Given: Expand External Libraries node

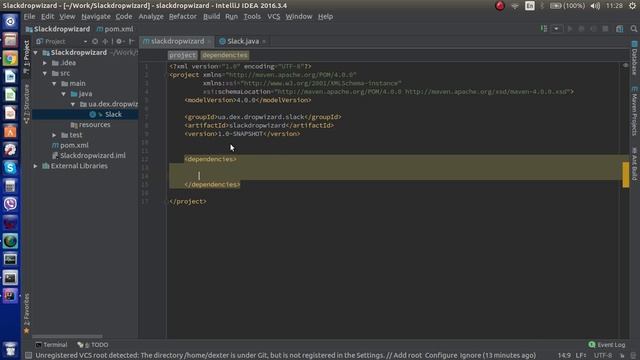Looking at the screenshot, I should [36, 166].
